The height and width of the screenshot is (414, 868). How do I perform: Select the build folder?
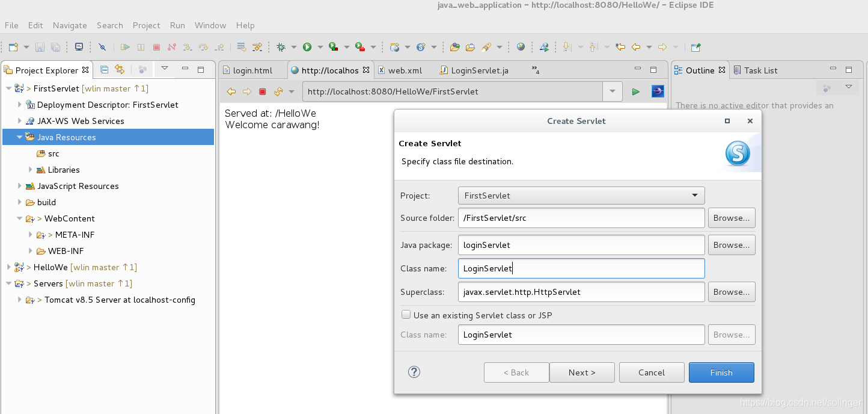[x=46, y=202]
